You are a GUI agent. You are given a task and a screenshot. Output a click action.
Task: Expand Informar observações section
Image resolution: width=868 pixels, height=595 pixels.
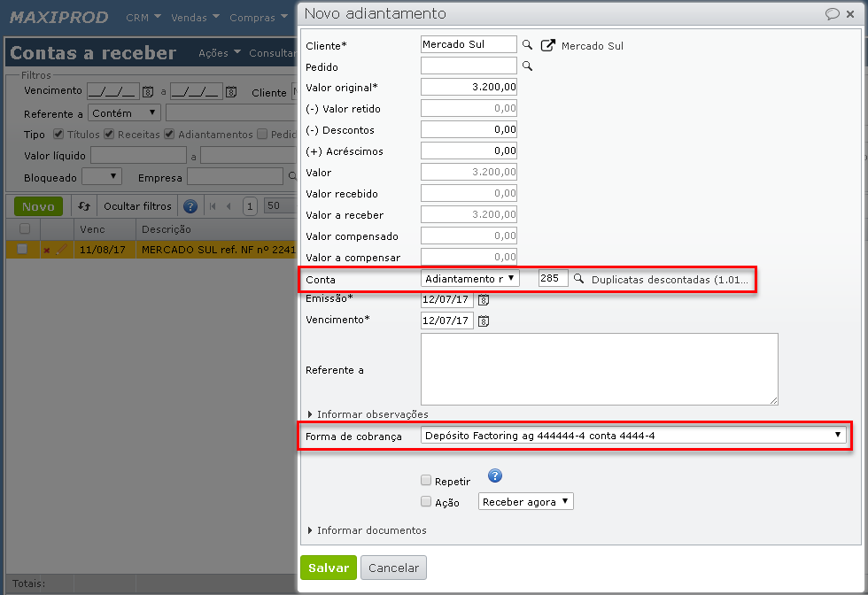click(368, 414)
